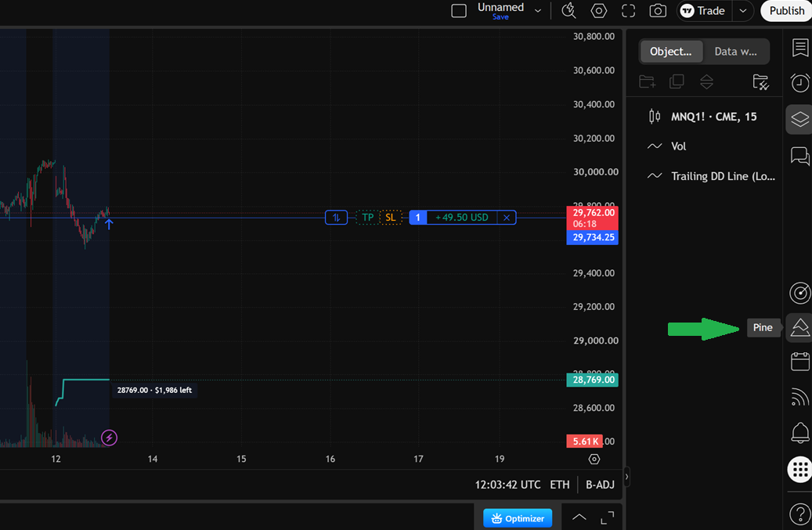Image resolution: width=812 pixels, height=530 pixels.
Task: Open the Optimizer button
Action: (518, 518)
